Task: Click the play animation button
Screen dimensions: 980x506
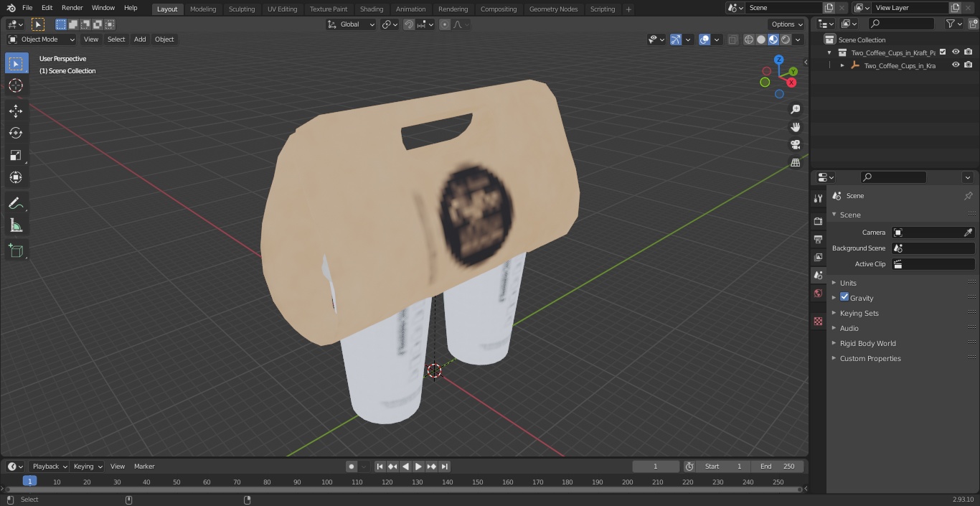Action: click(418, 467)
